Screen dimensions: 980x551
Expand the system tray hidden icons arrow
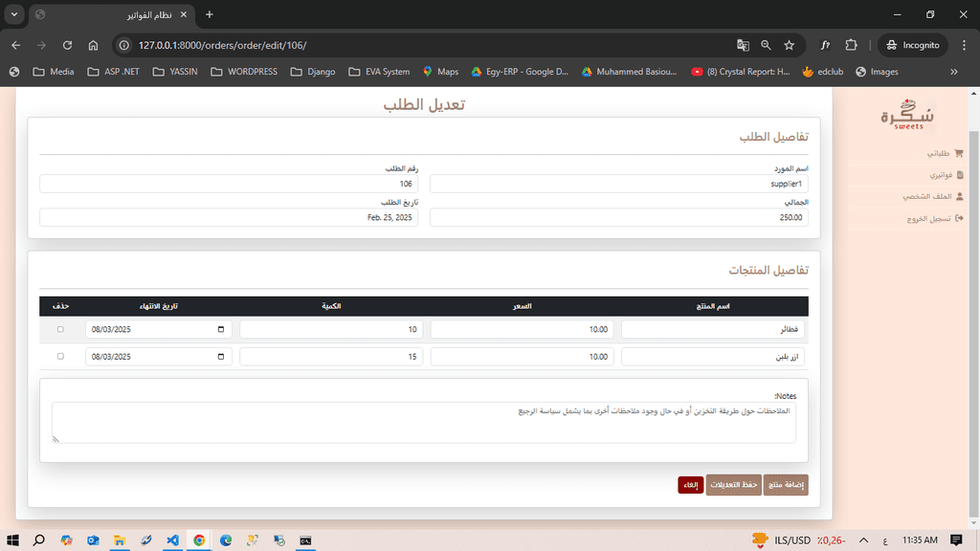coord(863,540)
